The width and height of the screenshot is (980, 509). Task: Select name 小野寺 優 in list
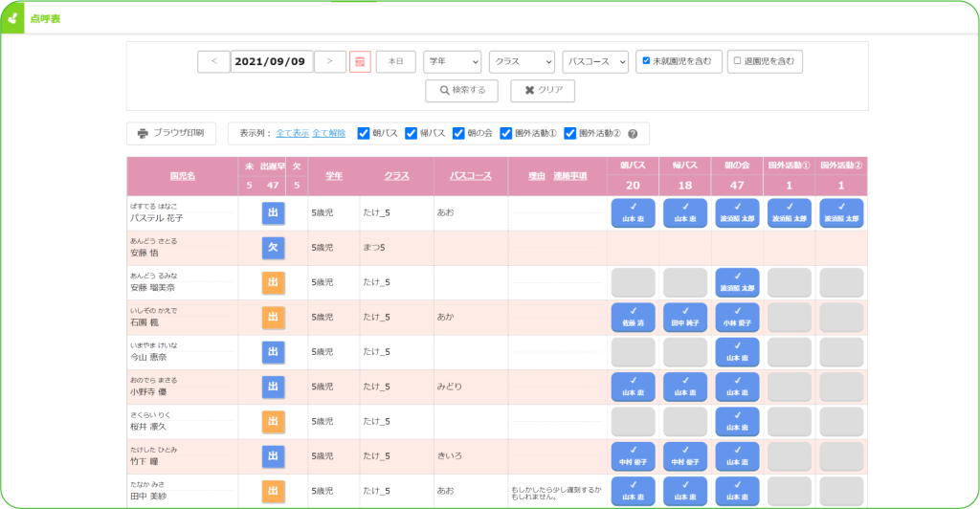click(148, 392)
